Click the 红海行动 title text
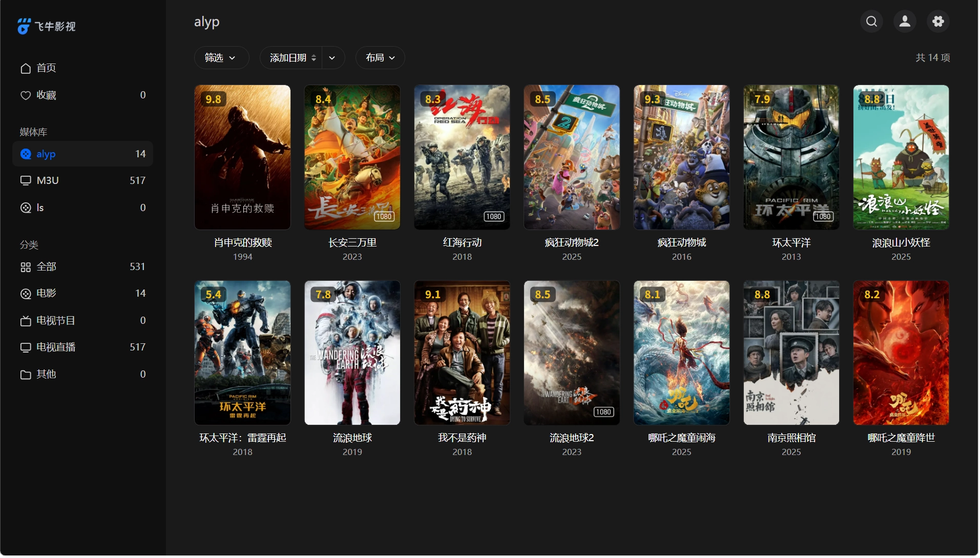 click(462, 243)
